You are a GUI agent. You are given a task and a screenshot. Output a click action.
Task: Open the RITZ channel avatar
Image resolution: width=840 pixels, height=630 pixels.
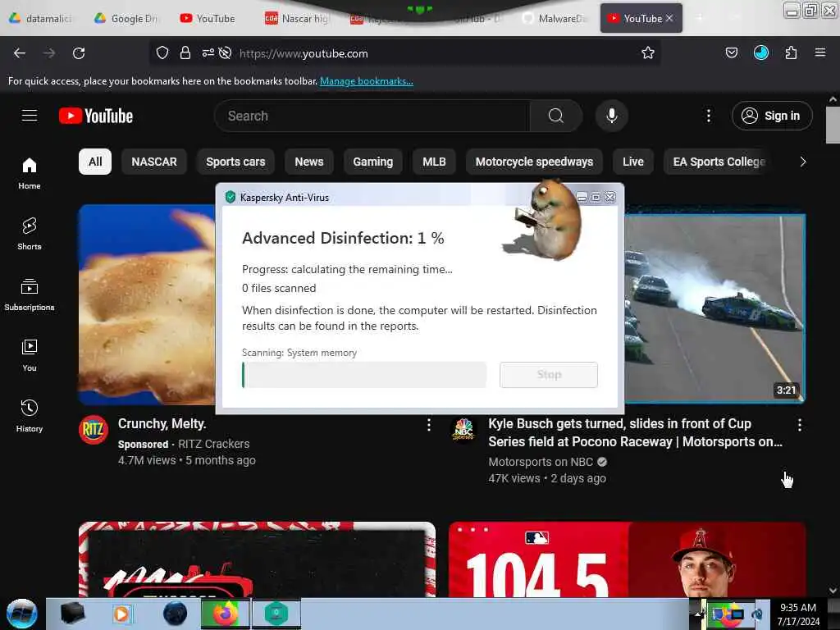click(x=94, y=430)
